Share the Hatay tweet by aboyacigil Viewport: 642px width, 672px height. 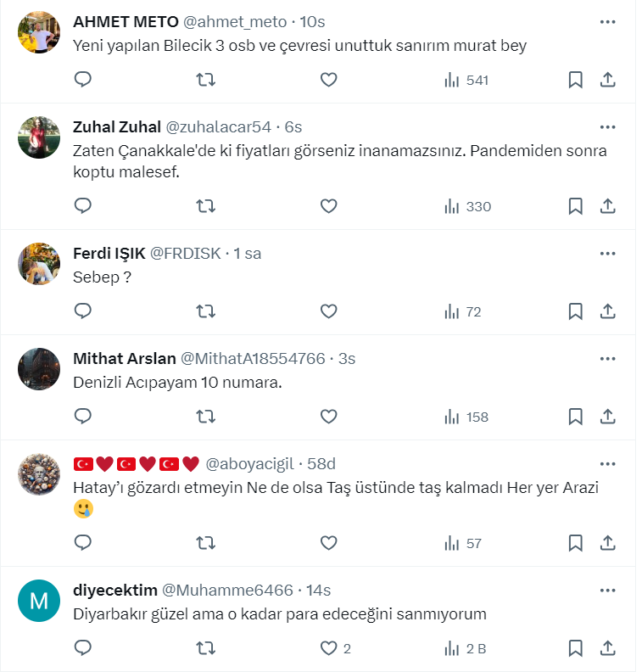607,543
